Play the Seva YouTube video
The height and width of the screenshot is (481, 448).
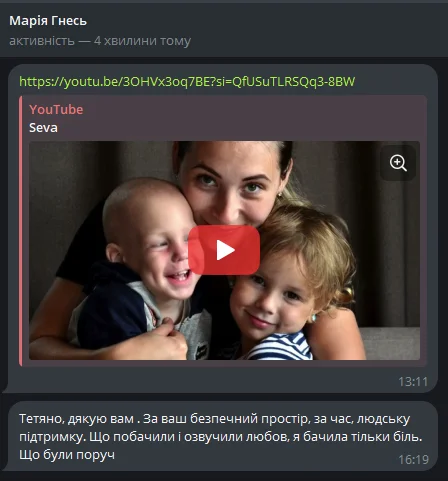coord(224,250)
